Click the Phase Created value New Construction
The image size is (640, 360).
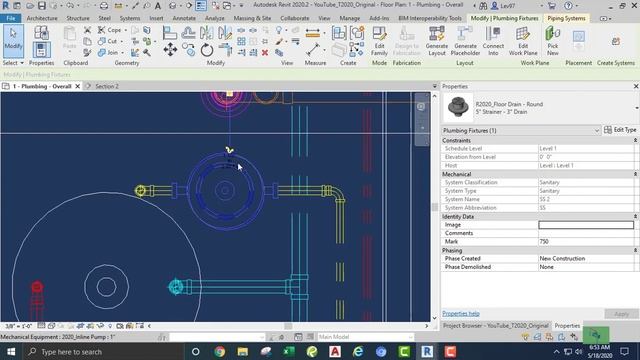[x=586, y=258]
